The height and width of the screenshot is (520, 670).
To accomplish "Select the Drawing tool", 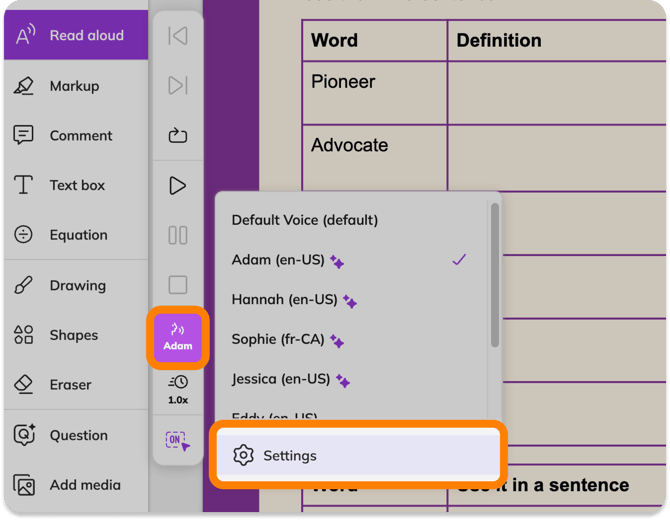I will (76, 285).
